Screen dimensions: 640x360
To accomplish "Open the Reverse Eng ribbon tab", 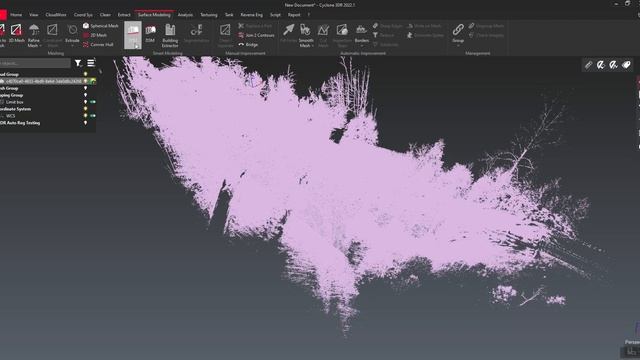I will (251, 15).
